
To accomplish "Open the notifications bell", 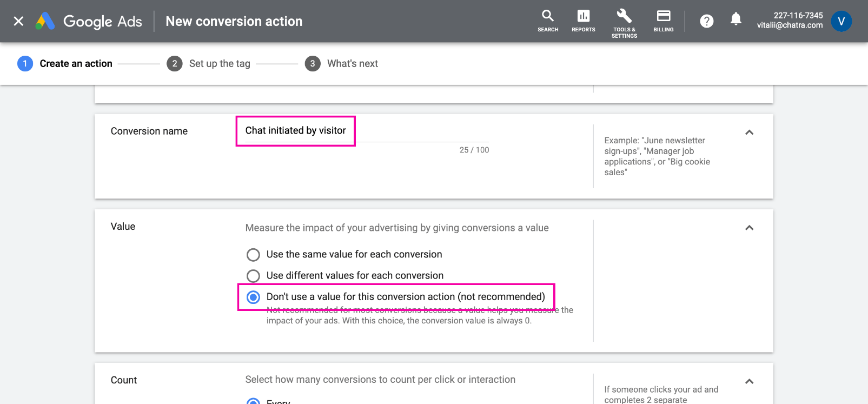I will [x=736, y=19].
